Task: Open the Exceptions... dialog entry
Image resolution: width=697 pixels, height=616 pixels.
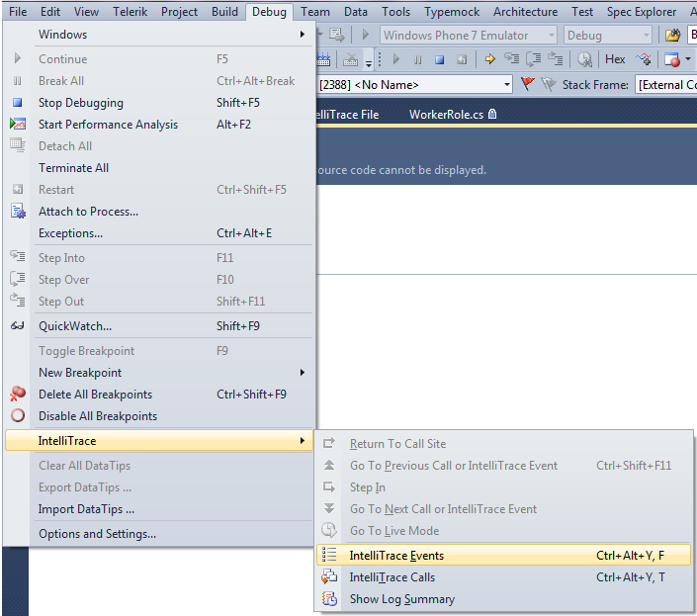Action: tap(159, 233)
